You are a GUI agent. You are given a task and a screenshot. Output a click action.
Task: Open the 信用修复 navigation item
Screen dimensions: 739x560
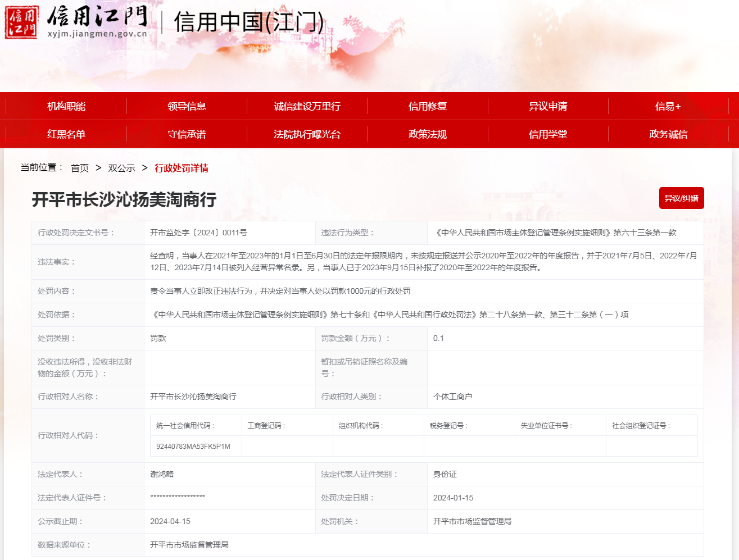427,106
